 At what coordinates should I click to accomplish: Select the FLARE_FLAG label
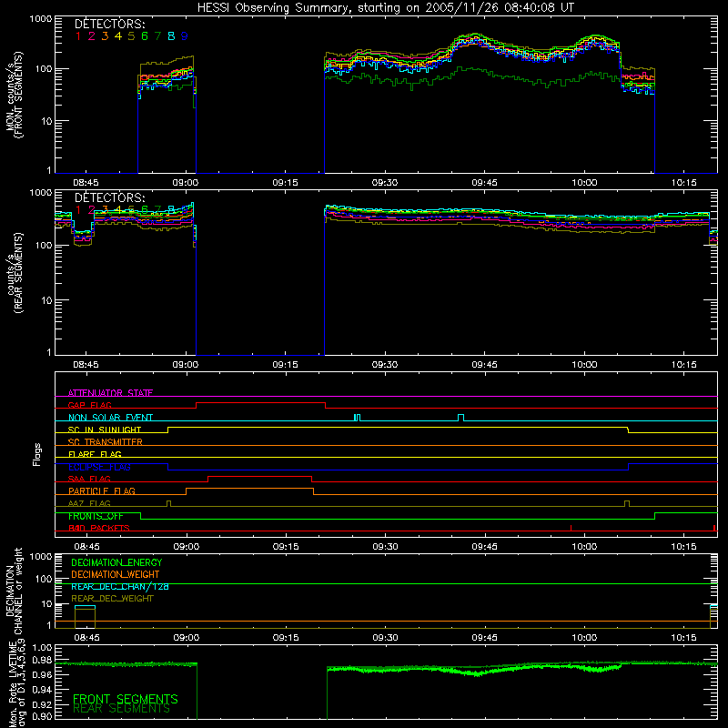point(95,454)
